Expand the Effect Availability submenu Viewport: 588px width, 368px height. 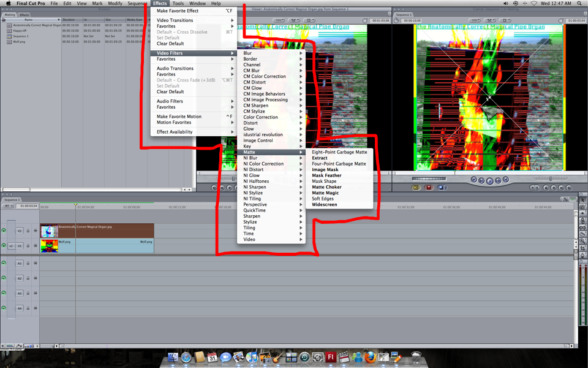coord(194,132)
